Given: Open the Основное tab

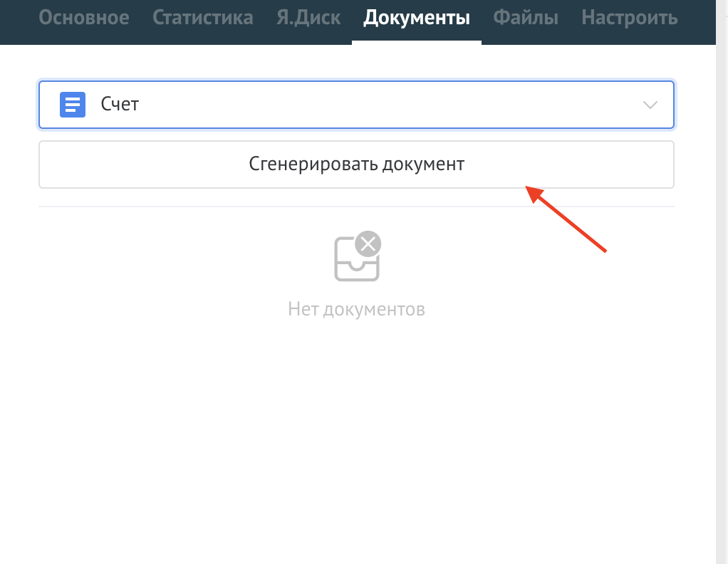Looking at the screenshot, I should tap(84, 18).
